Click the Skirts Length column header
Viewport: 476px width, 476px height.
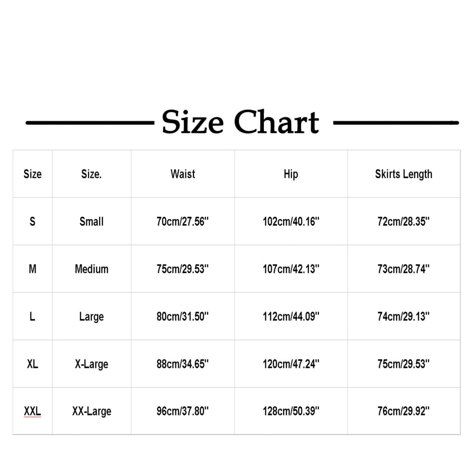(x=404, y=174)
